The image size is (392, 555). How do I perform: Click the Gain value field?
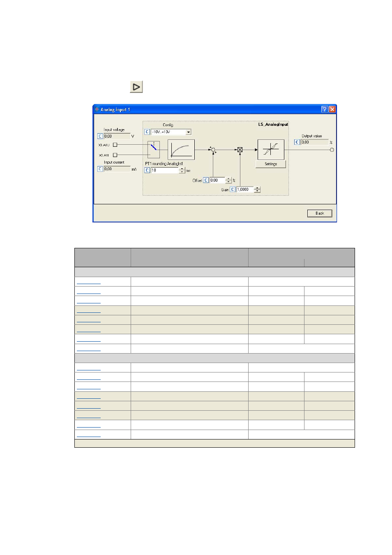245,190
